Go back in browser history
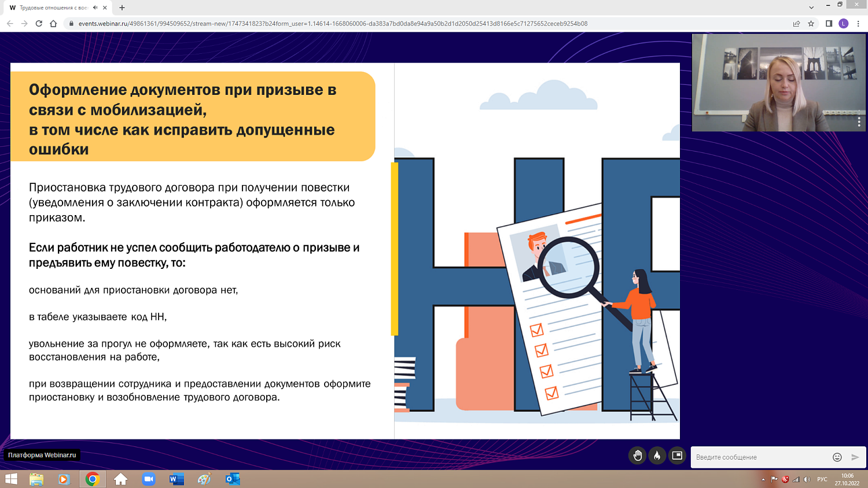This screenshot has width=868, height=488. (10, 24)
